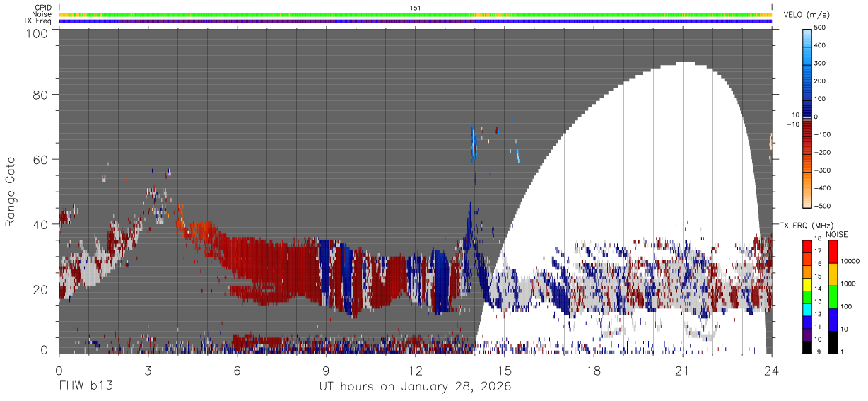Click the x-axis tick label 6

coord(237,371)
